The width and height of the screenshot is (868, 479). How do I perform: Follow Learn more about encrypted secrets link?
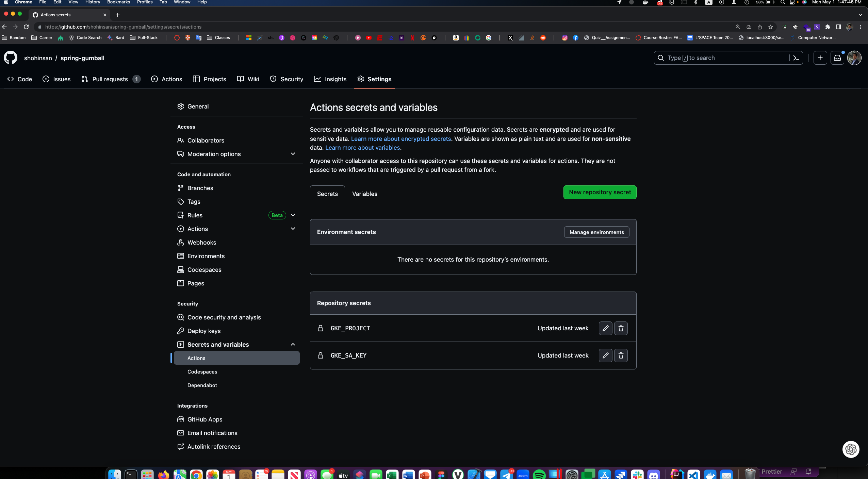(401, 139)
